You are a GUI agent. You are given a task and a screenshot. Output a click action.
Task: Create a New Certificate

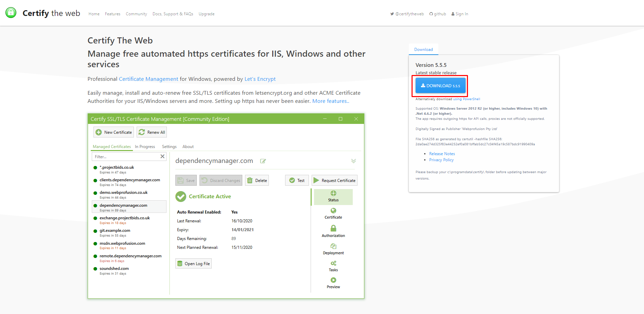point(114,132)
